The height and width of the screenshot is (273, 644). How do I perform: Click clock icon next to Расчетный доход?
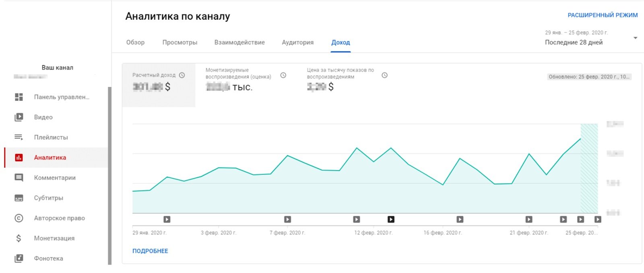click(182, 75)
